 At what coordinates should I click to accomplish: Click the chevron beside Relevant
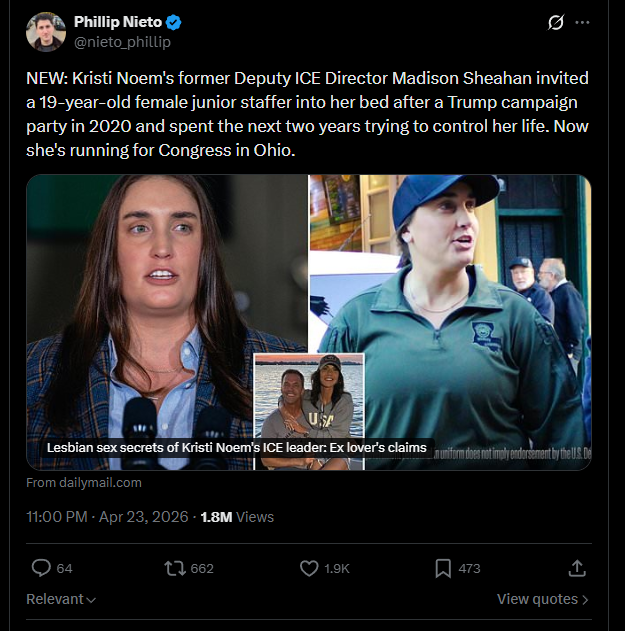click(x=91, y=600)
